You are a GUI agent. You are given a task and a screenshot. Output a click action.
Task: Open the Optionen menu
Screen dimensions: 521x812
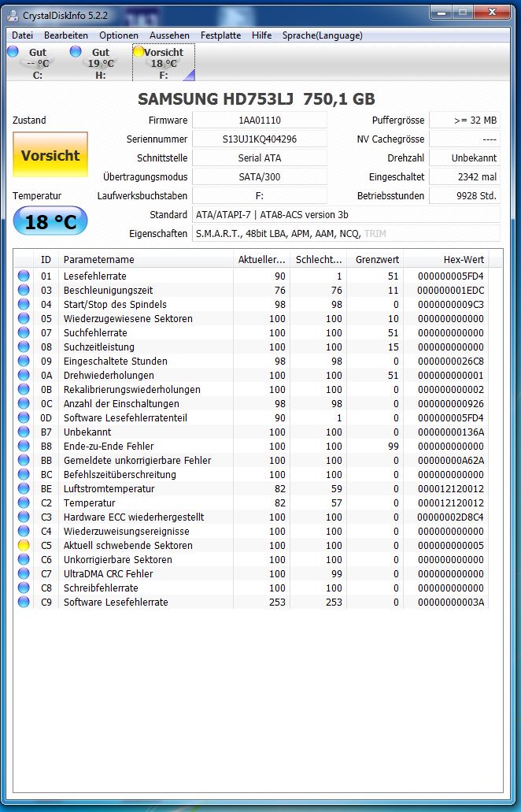click(x=119, y=35)
